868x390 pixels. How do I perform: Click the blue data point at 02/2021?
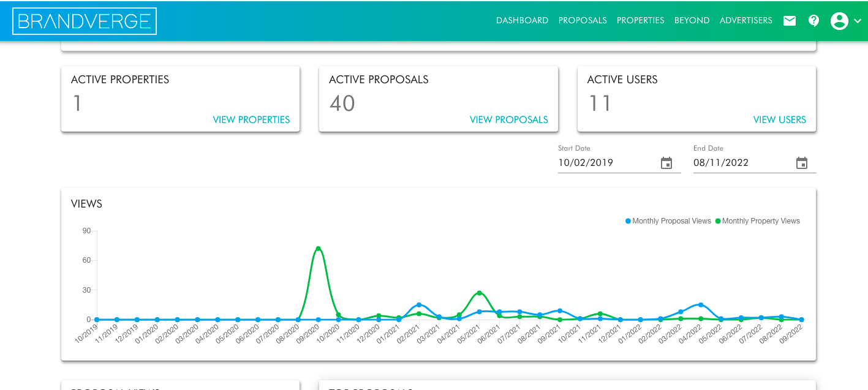coord(419,304)
